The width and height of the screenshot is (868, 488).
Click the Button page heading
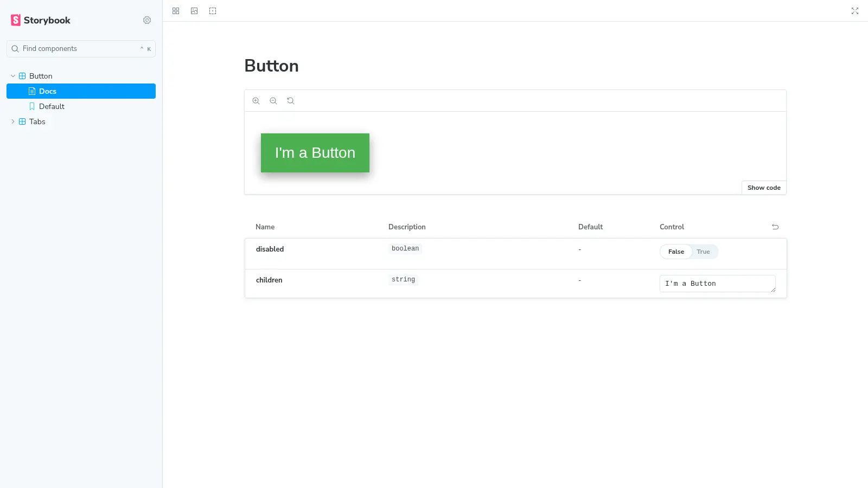(x=271, y=66)
